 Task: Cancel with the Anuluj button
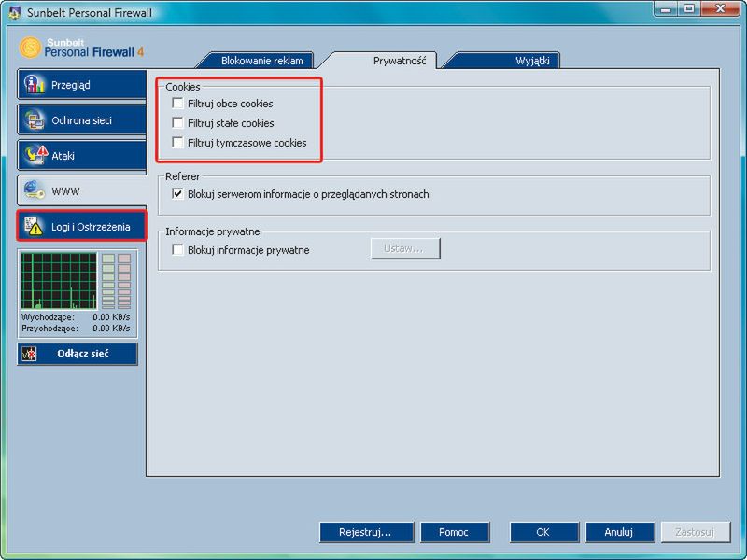click(620, 532)
